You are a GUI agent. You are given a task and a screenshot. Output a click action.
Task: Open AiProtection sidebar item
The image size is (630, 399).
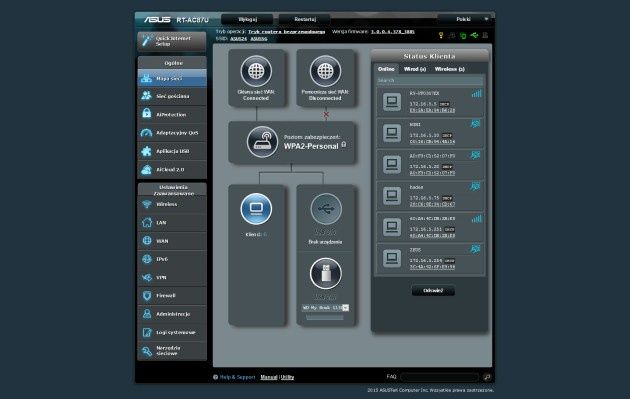tap(172, 115)
